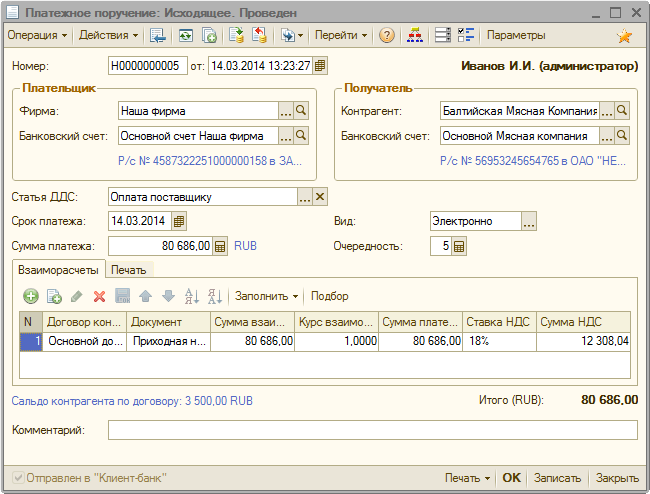This screenshot has width=650, height=494.
Task: Click the OK button
Action: [x=511, y=478]
